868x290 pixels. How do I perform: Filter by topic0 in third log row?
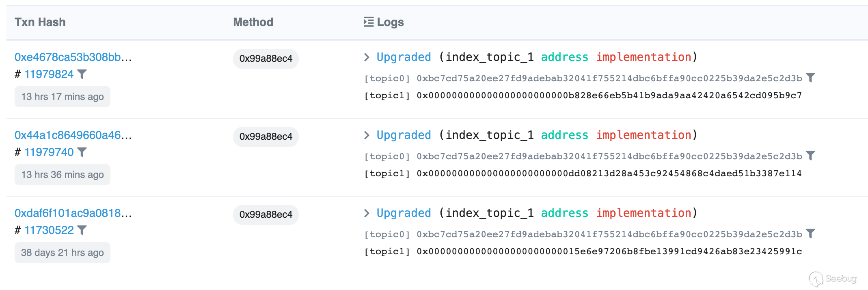click(810, 234)
